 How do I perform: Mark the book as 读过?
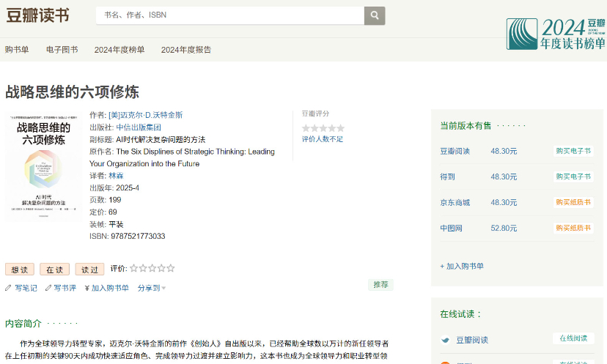(x=90, y=270)
